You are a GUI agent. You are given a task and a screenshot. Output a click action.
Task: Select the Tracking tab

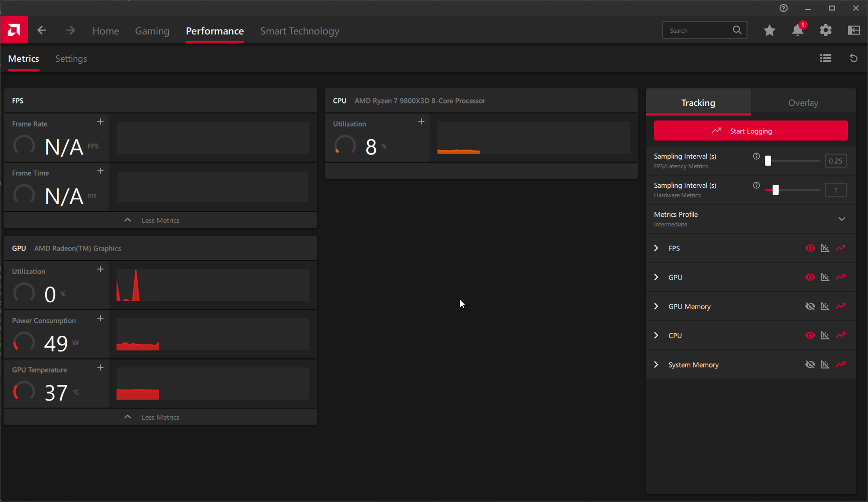698,103
